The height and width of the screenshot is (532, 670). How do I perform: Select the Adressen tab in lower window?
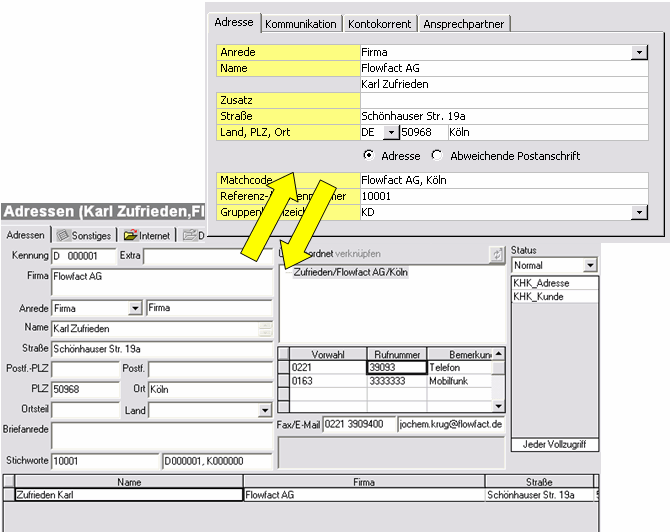click(26, 235)
